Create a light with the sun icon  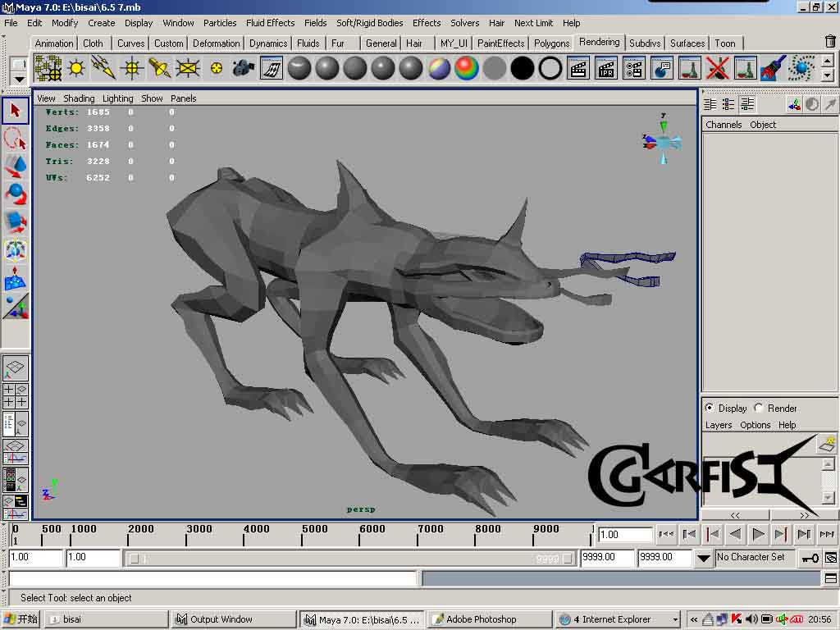[76, 69]
